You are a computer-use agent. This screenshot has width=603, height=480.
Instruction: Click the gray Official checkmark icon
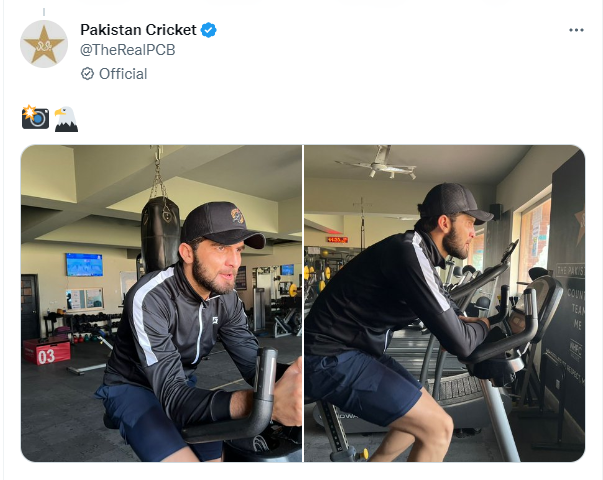(x=87, y=74)
